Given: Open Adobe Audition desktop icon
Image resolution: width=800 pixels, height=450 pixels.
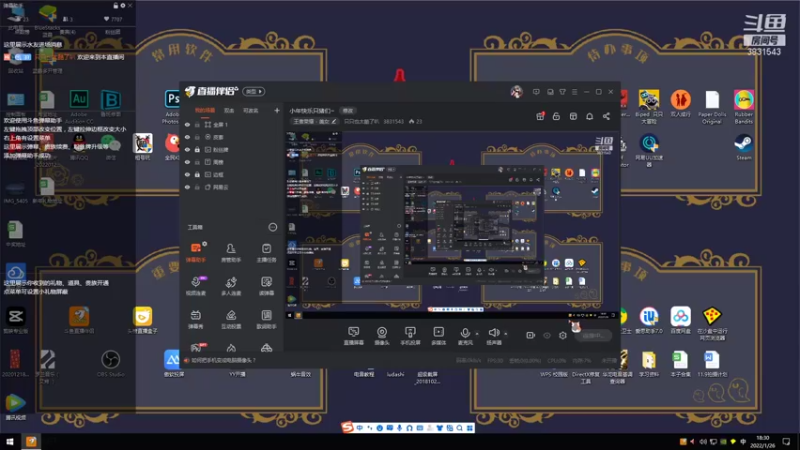Looking at the screenshot, I should (x=79, y=104).
